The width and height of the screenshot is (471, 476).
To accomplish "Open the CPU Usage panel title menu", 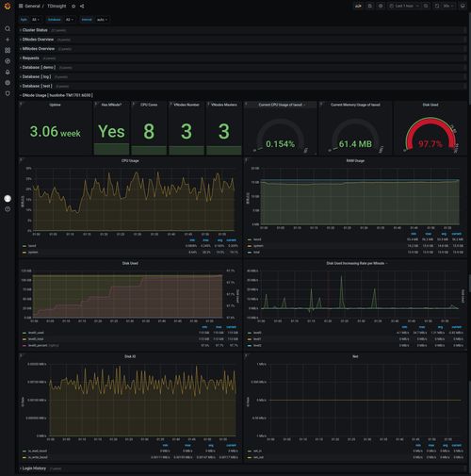I will pos(130,160).
